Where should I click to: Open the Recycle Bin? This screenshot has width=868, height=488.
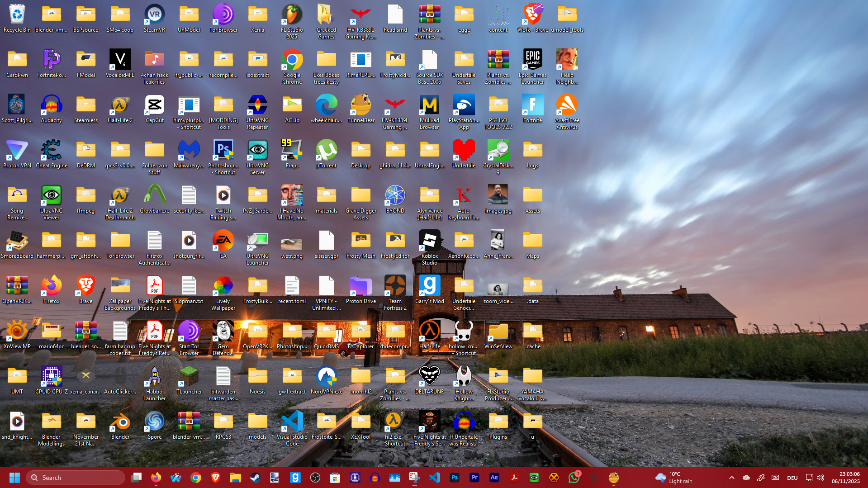(17, 16)
